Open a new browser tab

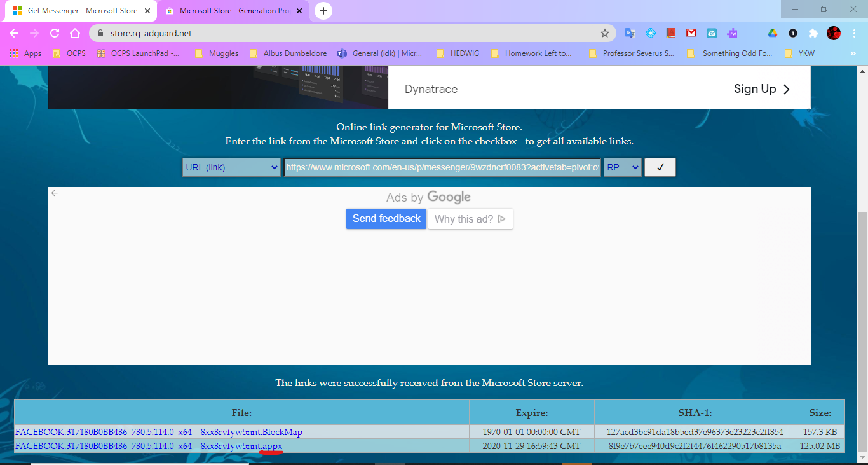pyautogui.click(x=323, y=11)
